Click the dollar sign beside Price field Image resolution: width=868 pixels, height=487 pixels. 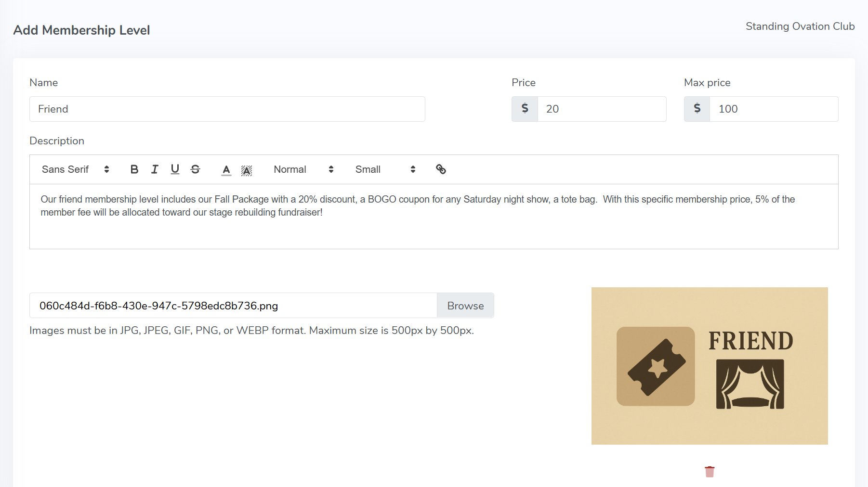tap(525, 109)
